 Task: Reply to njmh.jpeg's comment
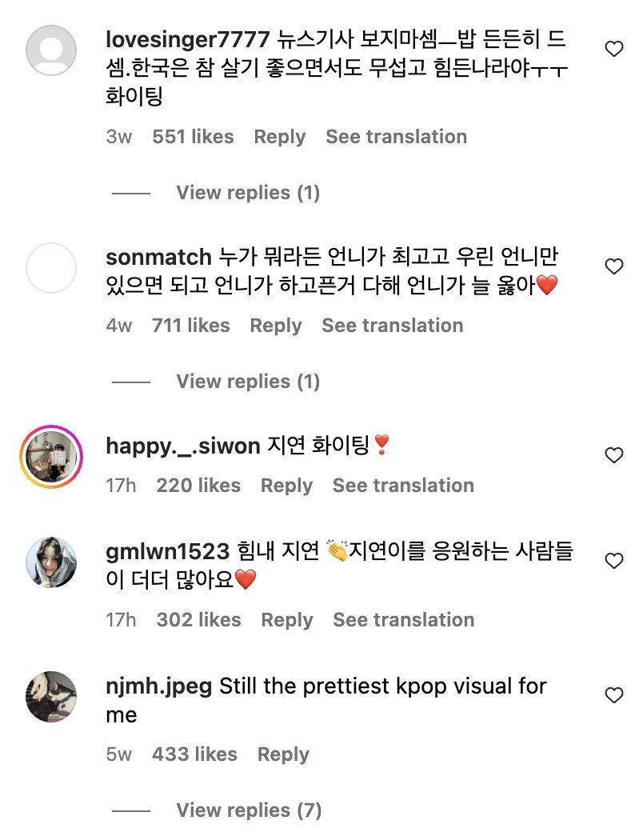pos(283,754)
